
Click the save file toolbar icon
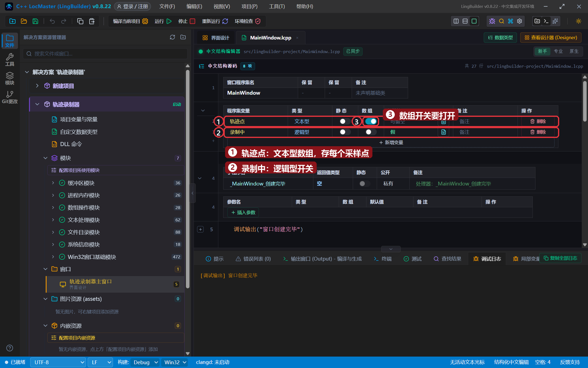coord(36,21)
